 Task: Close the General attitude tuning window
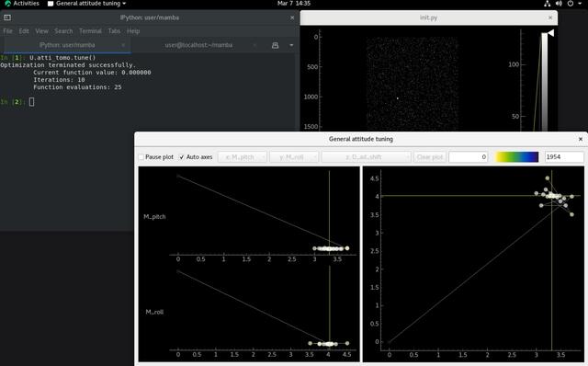pyautogui.click(x=580, y=139)
